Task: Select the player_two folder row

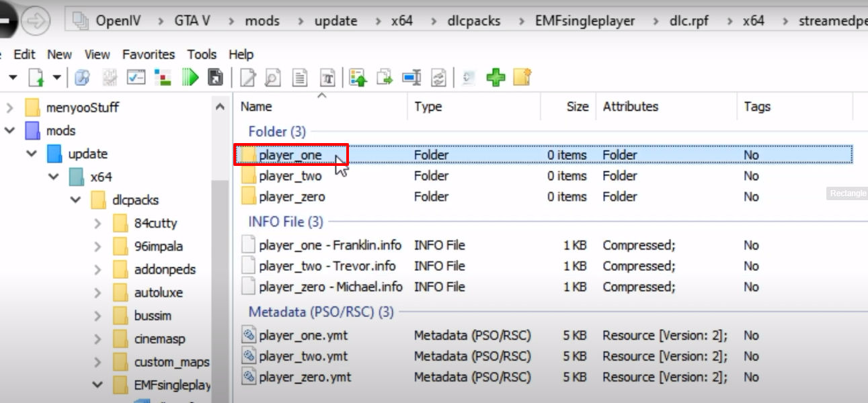Action: point(544,176)
